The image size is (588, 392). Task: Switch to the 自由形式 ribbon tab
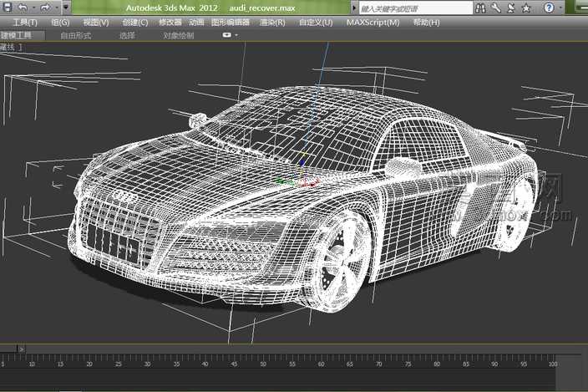76,36
